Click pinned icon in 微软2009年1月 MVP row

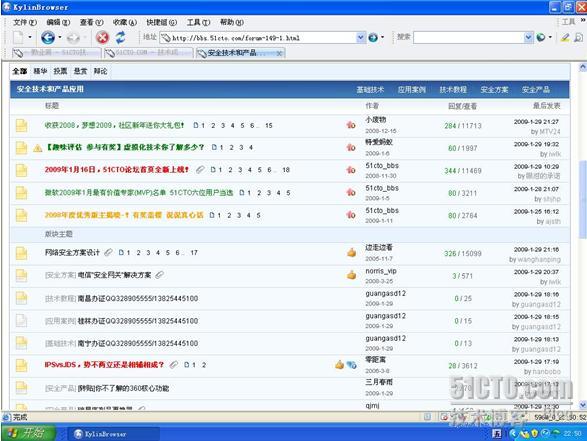351,192
